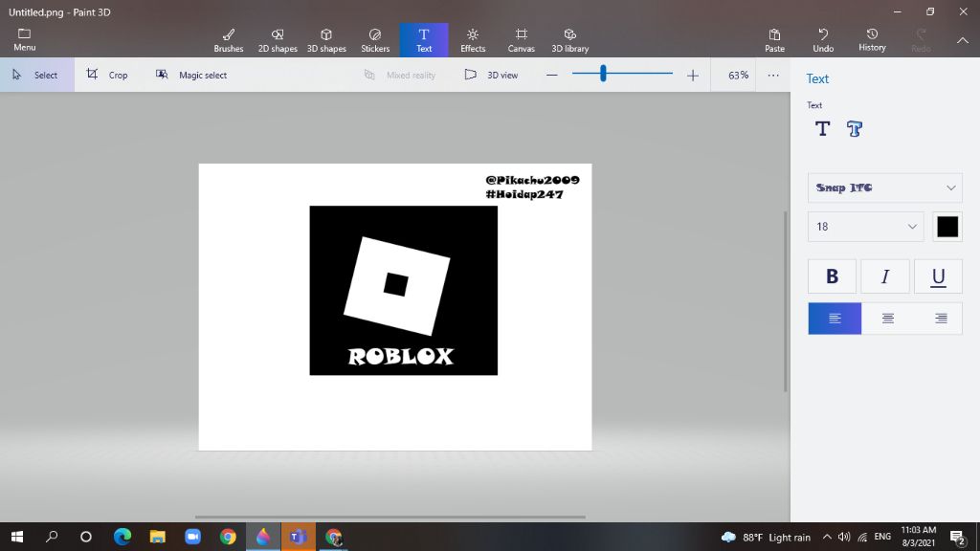Viewport: 980px width, 551px height.
Task: Set text alignment to right
Action: (940, 319)
